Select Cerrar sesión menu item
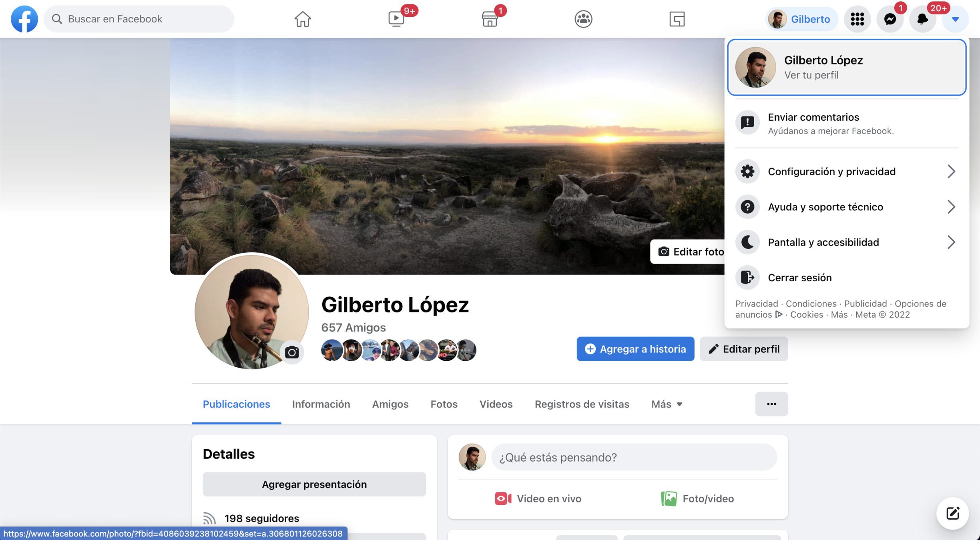Image resolution: width=980 pixels, height=540 pixels. click(x=799, y=278)
